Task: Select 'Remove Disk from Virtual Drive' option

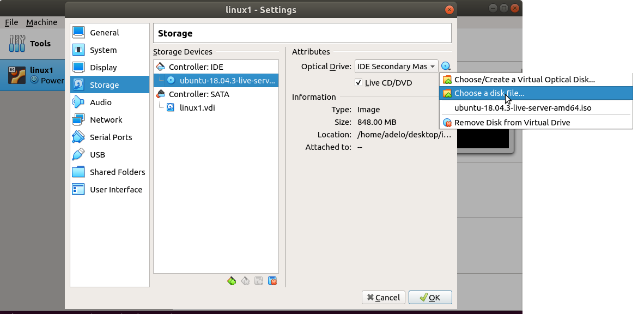Action: pos(512,123)
